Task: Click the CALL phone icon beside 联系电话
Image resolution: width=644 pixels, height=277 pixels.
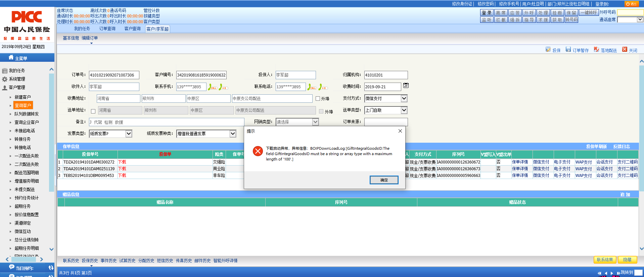Action: click(312, 87)
